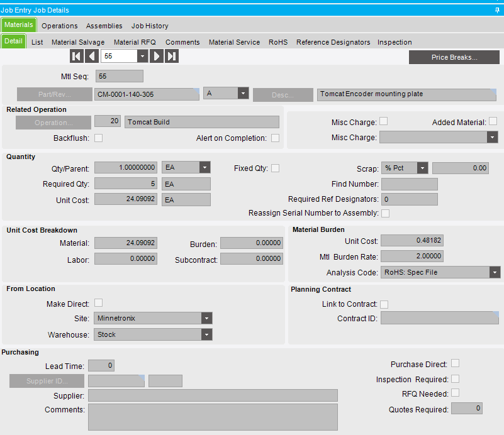Click the purchasing Comments text box
Screen dimensions: 504x435
tap(213, 417)
